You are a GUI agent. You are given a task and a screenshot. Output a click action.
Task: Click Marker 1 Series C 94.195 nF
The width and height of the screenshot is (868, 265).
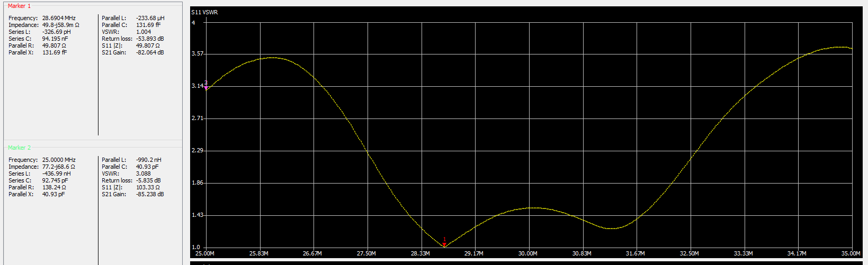click(55, 39)
